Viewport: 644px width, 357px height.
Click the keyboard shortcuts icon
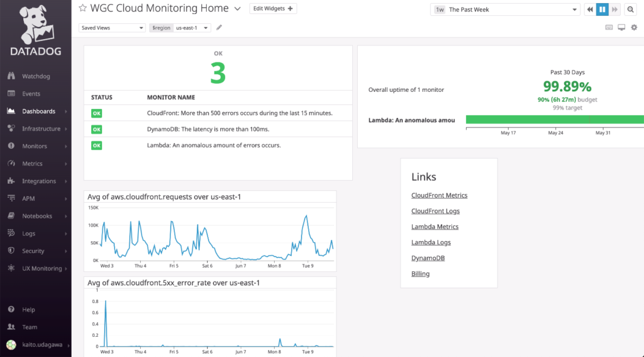(x=609, y=28)
